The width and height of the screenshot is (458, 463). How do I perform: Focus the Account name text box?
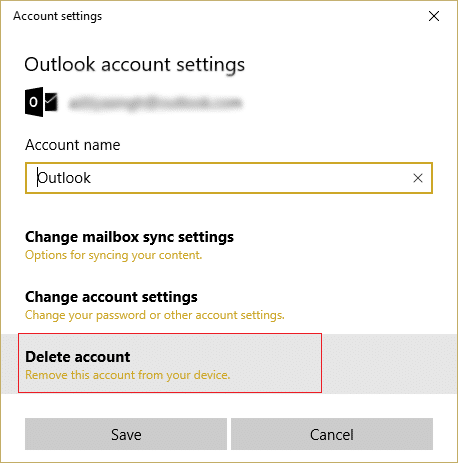(229, 178)
